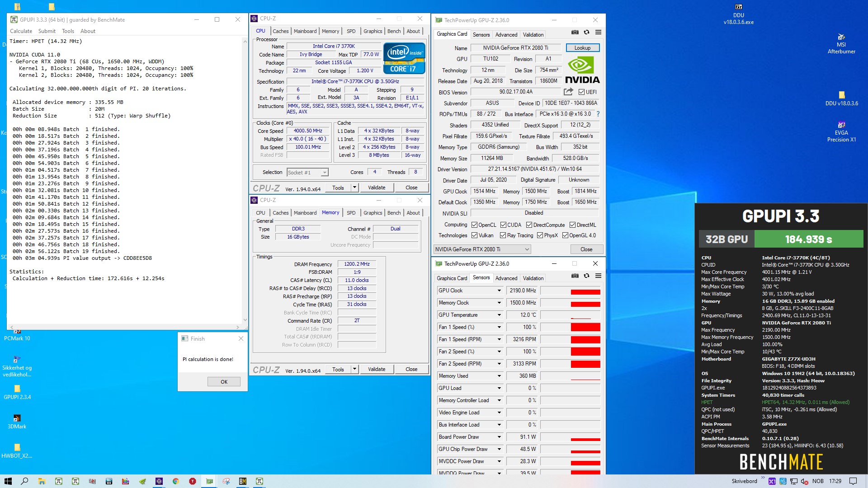Open GPU Clock sensor dropdown arrow
Image resolution: width=868 pixels, height=488 pixels.
(x=499, y=291)
